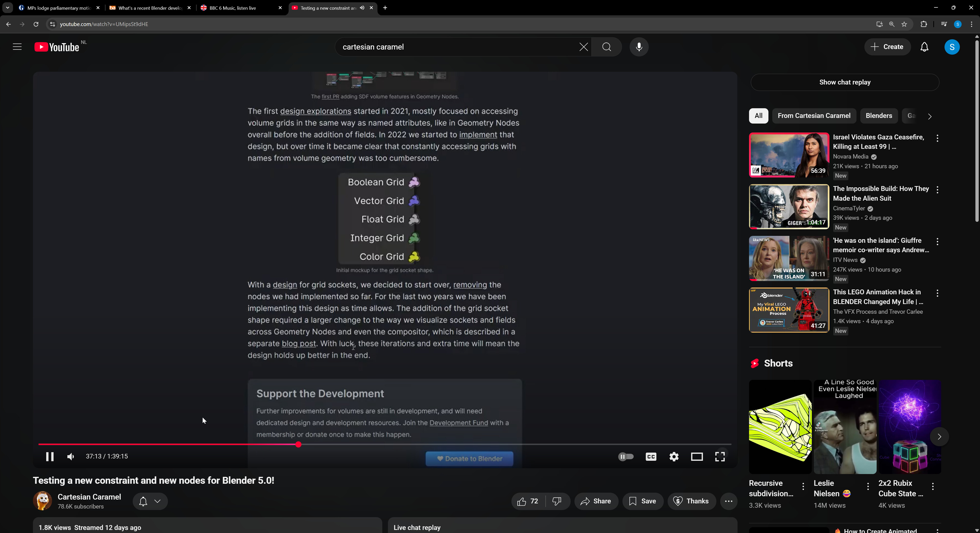This screenshot has height=533, width=980.
Task: Open the zoom control in the address bar
Action: (x=892, y=24)
